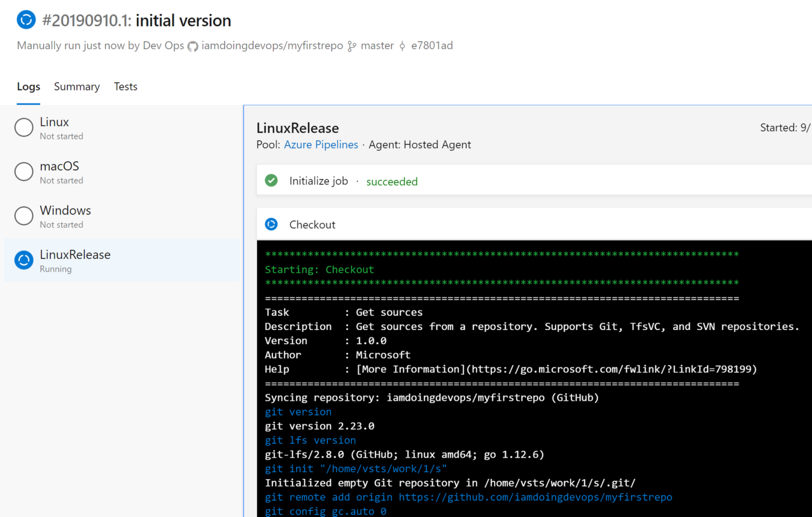This screenshot has height=517, width=812.
Task: Click the Not started circle for the Linux job
Action: coord(23,127)
